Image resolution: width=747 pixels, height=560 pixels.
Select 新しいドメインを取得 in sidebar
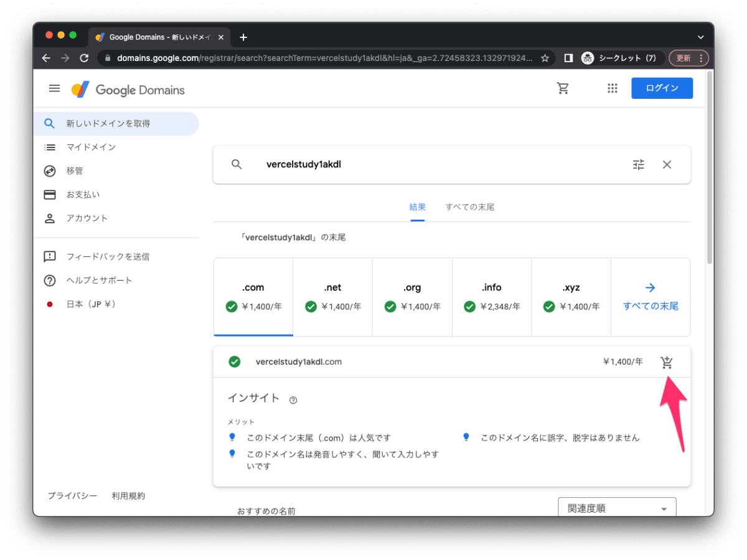pyautogui.click(x=116, y=124)
